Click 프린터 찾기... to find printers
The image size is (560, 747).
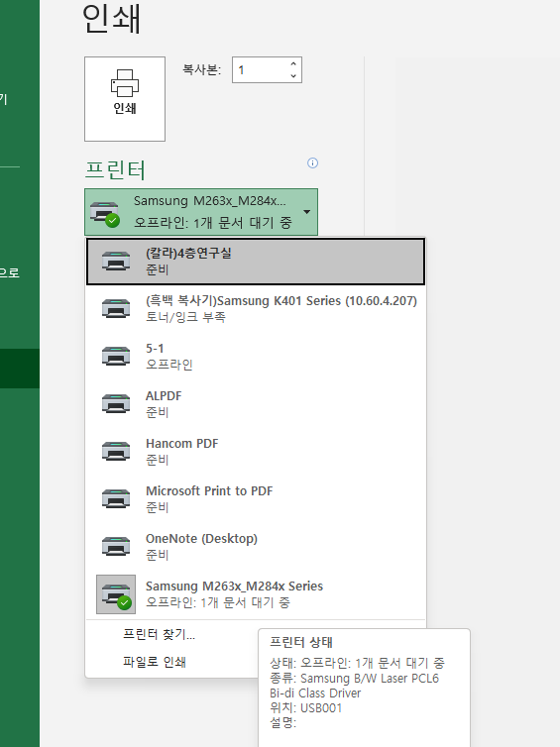point(160,634)
